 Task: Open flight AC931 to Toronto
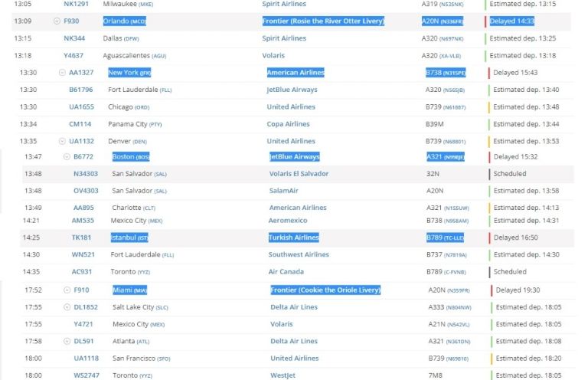point(81,271)
